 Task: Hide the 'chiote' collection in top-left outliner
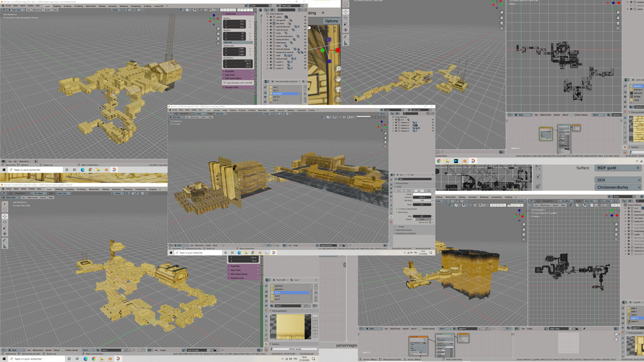305,33
